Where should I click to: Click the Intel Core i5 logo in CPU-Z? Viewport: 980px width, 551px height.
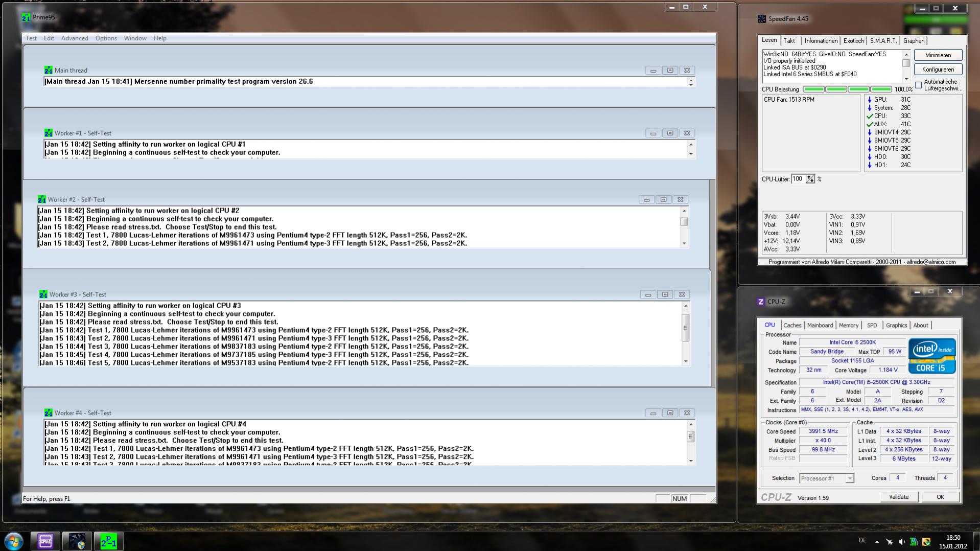pos(931,356)
